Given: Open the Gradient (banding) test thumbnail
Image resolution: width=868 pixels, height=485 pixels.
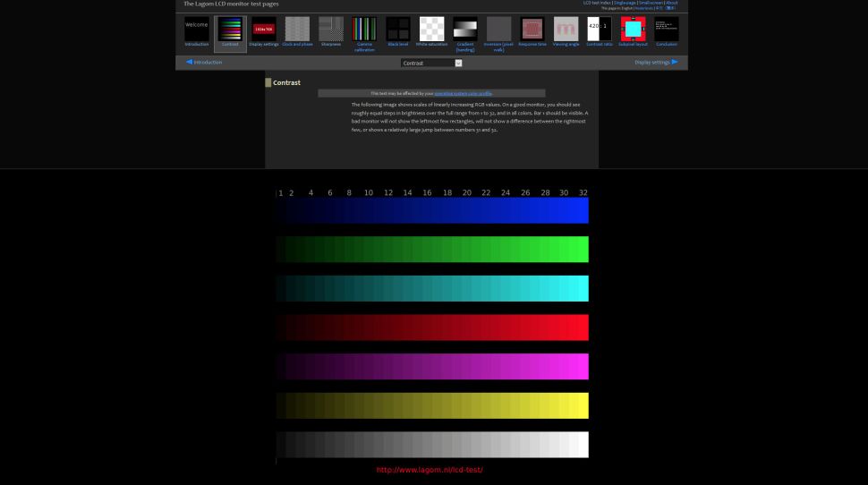Looking at the screenshot, I should [465, 29].
